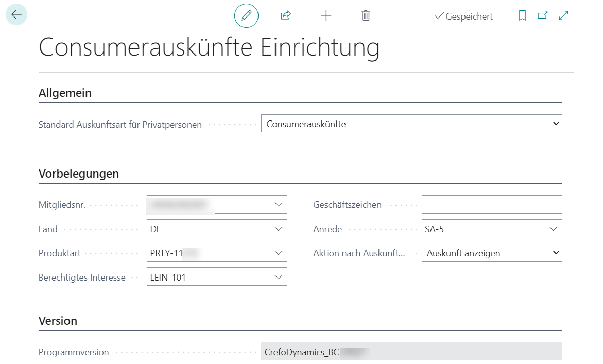Open the Standard Auskunftsart dropdown
This screenshot has width=603, height=364.
[555, 123]
